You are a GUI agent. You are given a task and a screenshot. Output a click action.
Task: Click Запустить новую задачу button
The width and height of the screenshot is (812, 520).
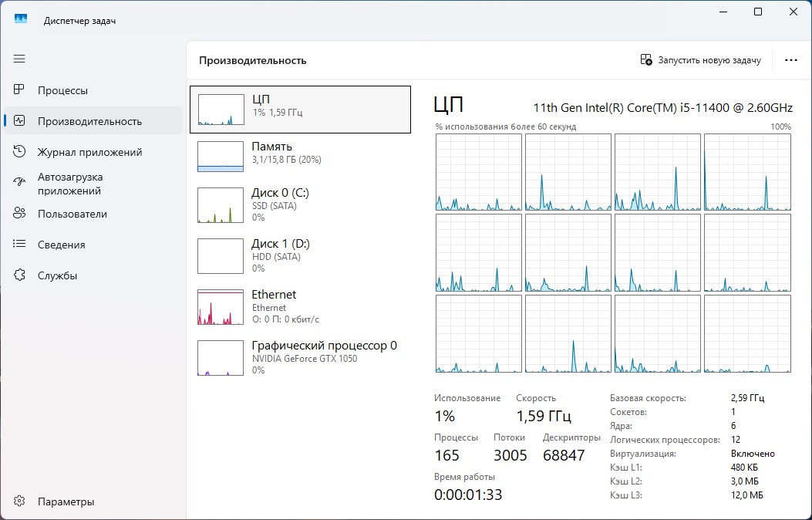pos(701,60)
